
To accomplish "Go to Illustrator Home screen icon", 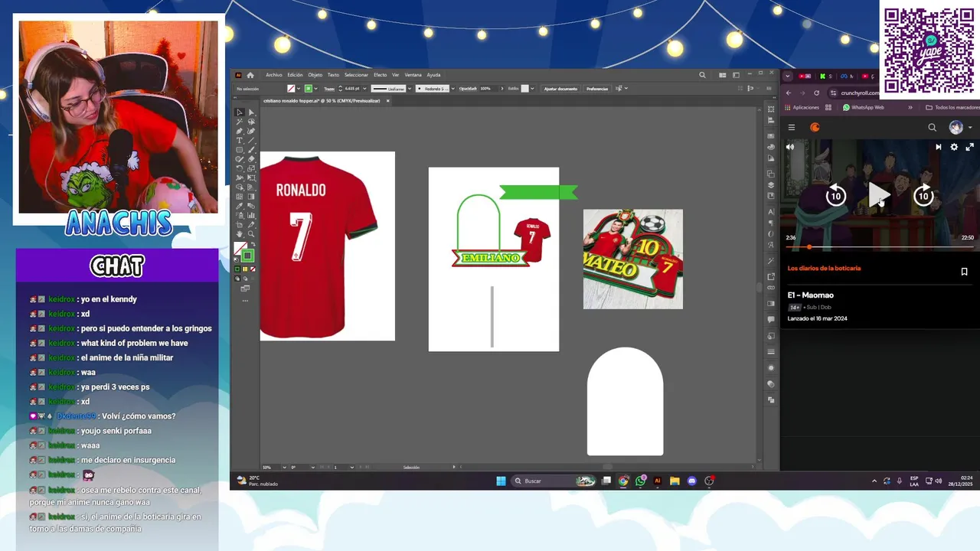I will tap(250, 75).
